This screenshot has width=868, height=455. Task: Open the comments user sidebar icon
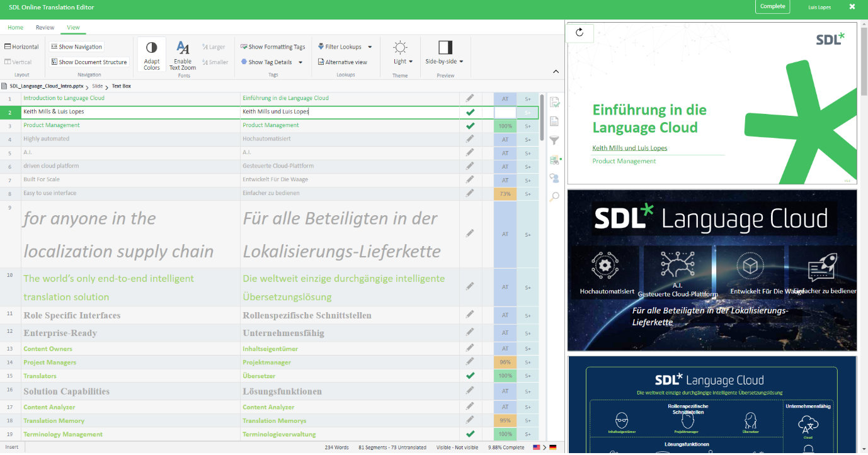pyautogui.click(x=554, y=178)
